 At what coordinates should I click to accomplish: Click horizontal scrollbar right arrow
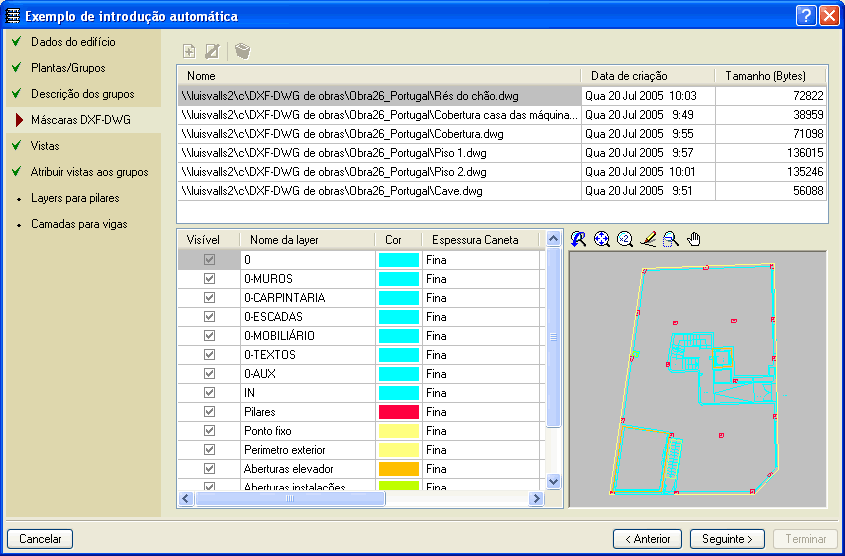536,498
